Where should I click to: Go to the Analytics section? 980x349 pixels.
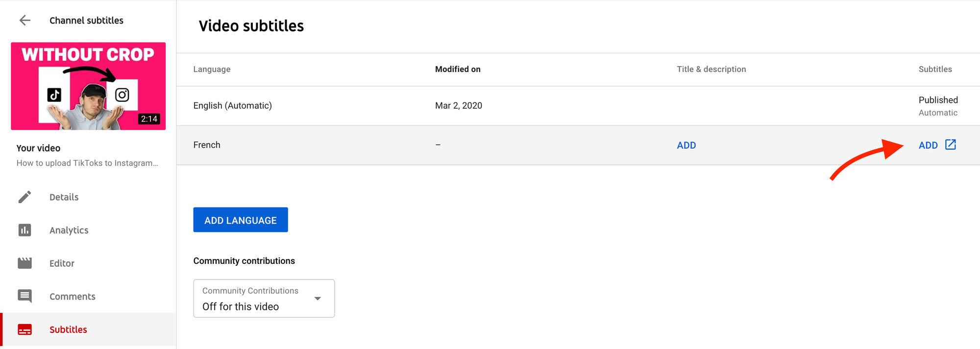(x=69, y=230)
